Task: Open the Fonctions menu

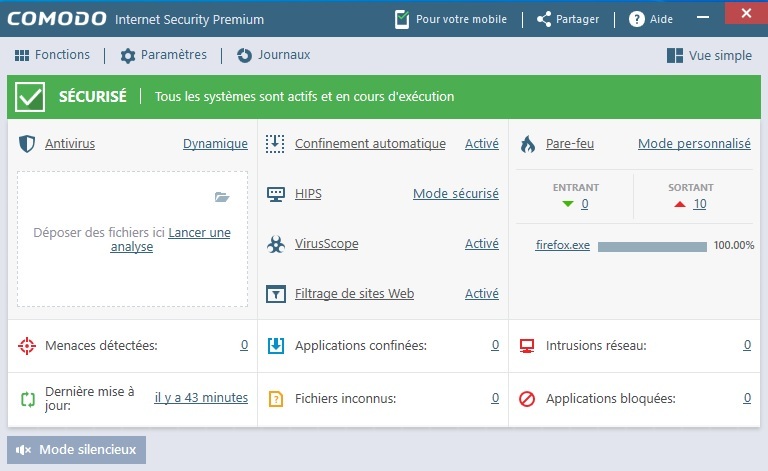Action: pyautogui.click(x=52, y=55)
